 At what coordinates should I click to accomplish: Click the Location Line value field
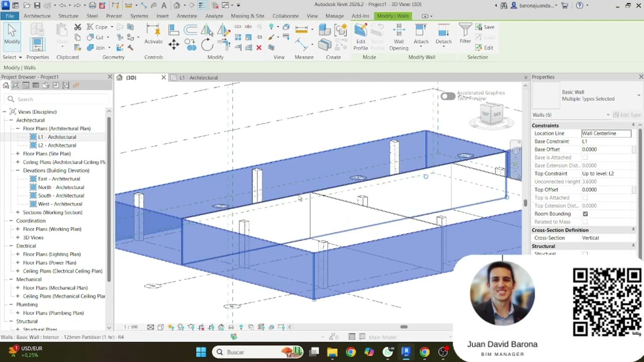606,133
